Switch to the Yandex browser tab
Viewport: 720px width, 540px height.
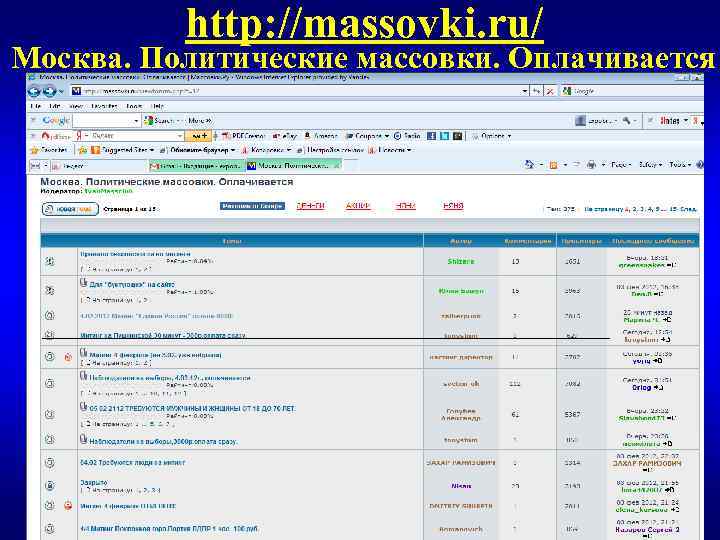pyautogui.click(x=99, y=166)
